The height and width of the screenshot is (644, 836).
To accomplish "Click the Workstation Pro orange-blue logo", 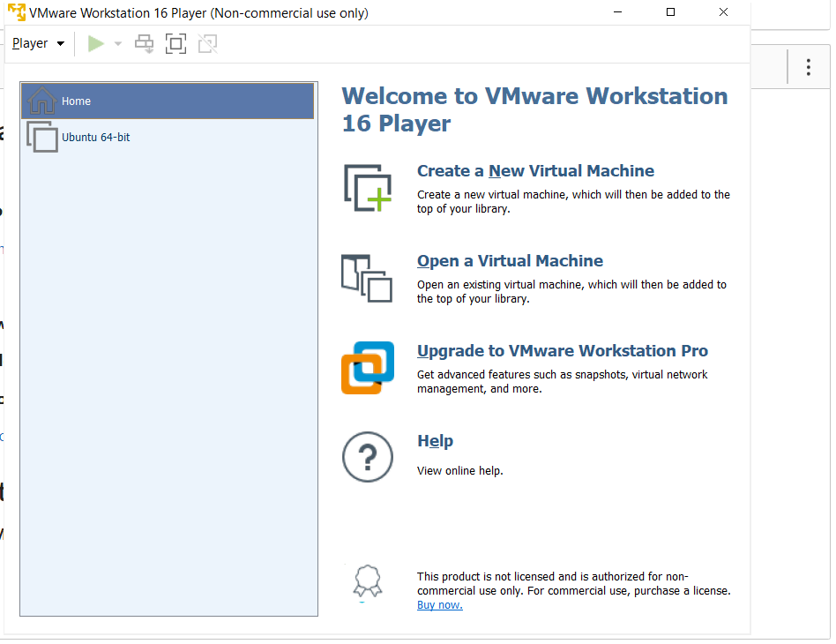I will pyautogui.click(x=368, y=368).
